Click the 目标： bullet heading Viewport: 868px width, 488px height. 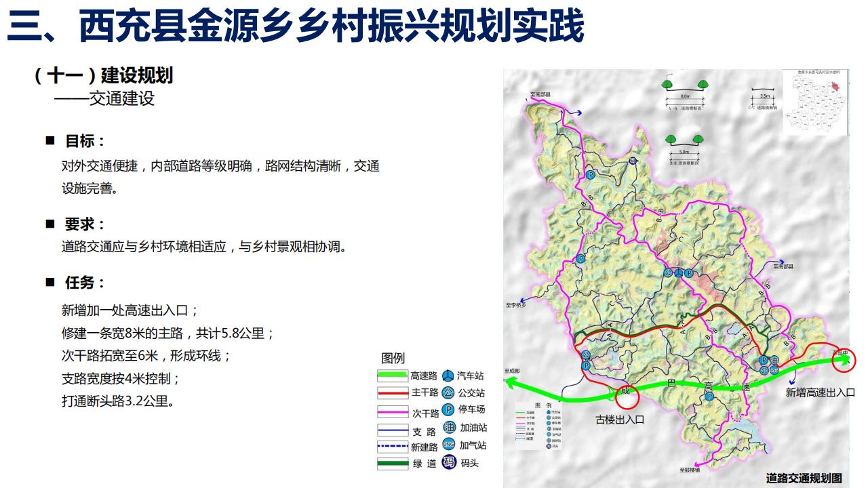(x=85, y=141)
